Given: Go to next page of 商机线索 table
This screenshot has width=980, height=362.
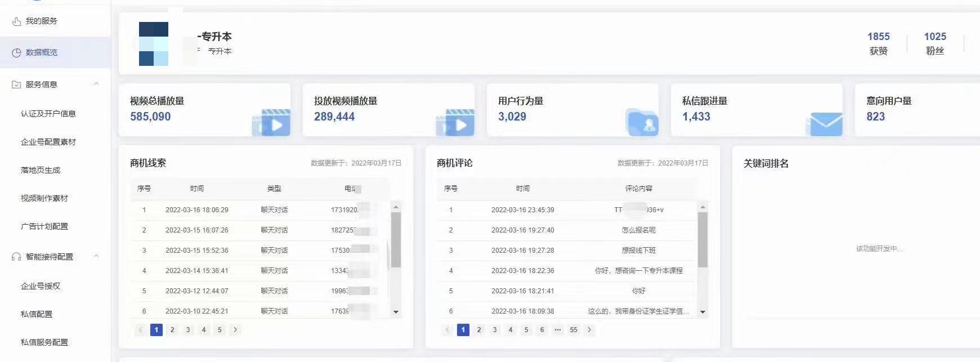Looking at the screenshot, I should point(235,330).
